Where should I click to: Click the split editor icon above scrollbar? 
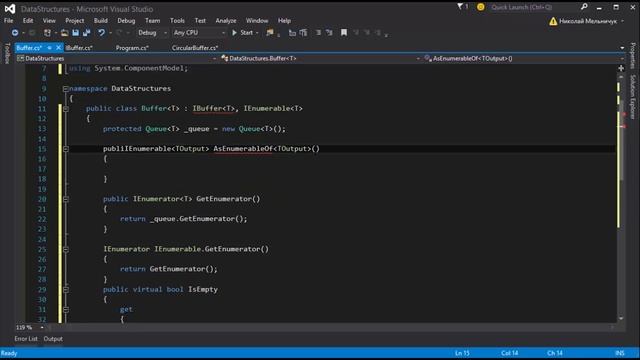point(621,68)
